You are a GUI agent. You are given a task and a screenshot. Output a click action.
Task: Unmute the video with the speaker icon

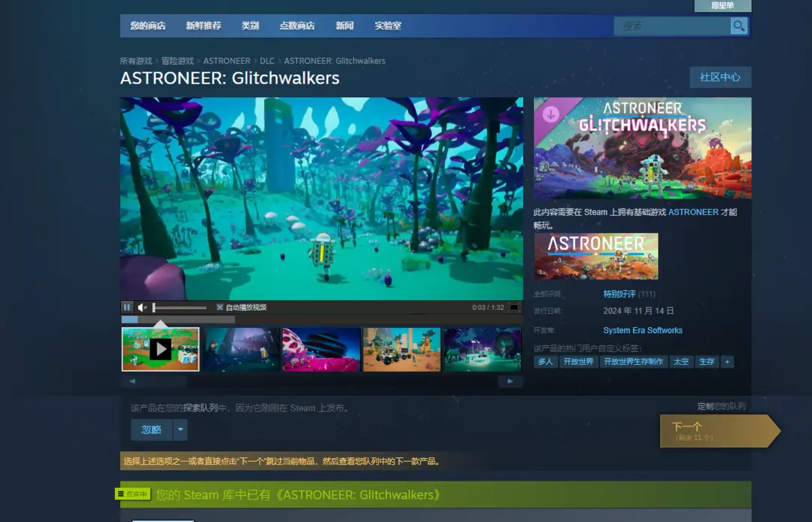[x=142, y=308]
